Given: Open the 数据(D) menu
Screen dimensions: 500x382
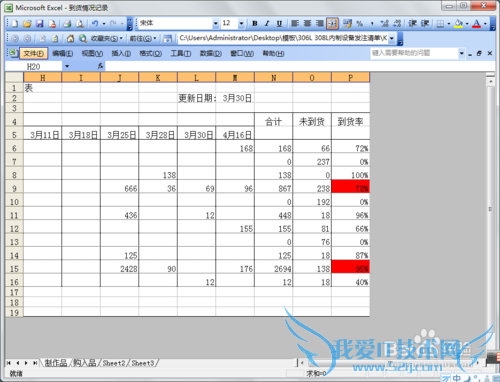Looking at the screenshot, I should click(x=211, y=53).
